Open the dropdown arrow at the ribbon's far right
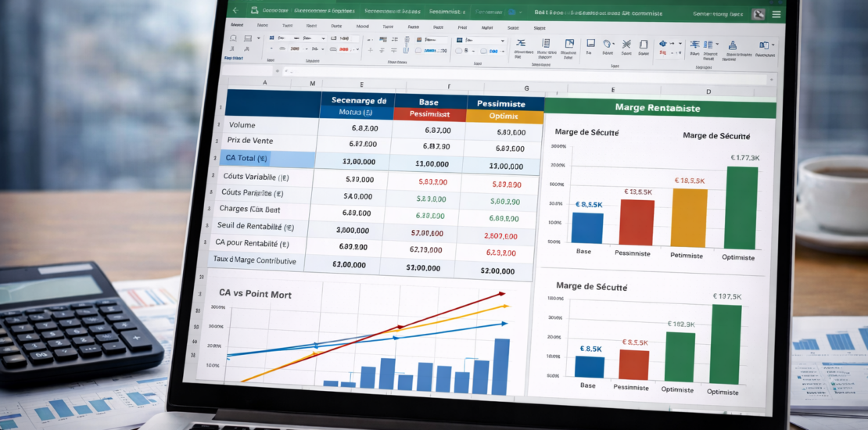Viewport: 868px width, 430px height. pyautogui.click(x=773, y=45)
